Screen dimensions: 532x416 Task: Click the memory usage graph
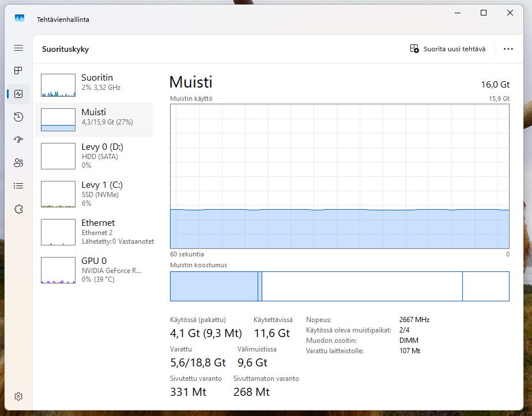tap(339, 176)
